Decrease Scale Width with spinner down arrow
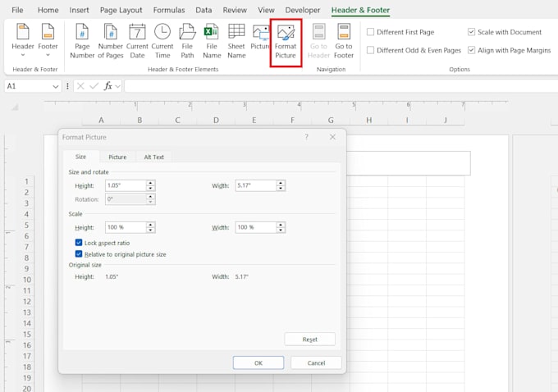This screenshot has height=392, width=558. click(x=281, y=230)
